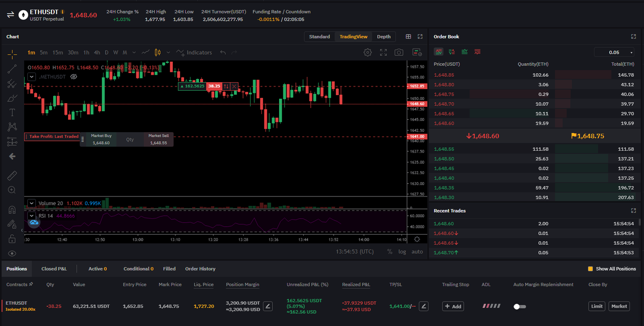The height and width of the screenshot is (326, 644).
Task: Expand the Order Book panel
Action: click(x=633, y=37)
